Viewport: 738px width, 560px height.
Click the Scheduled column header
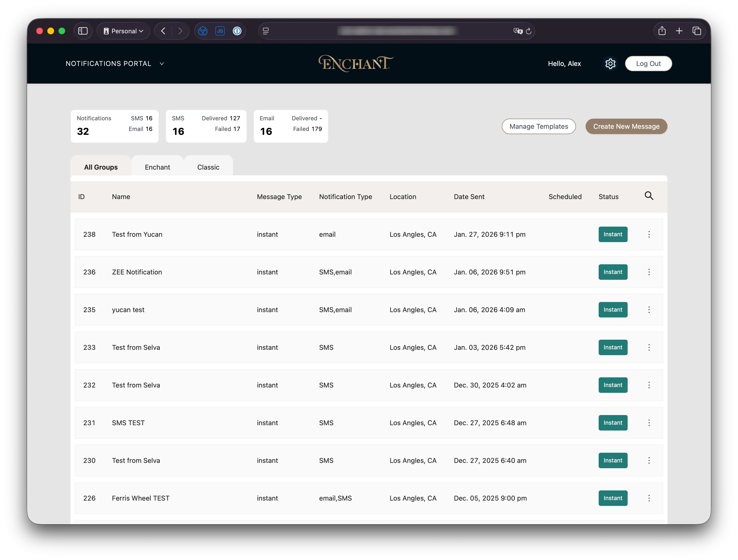point(565,197)
